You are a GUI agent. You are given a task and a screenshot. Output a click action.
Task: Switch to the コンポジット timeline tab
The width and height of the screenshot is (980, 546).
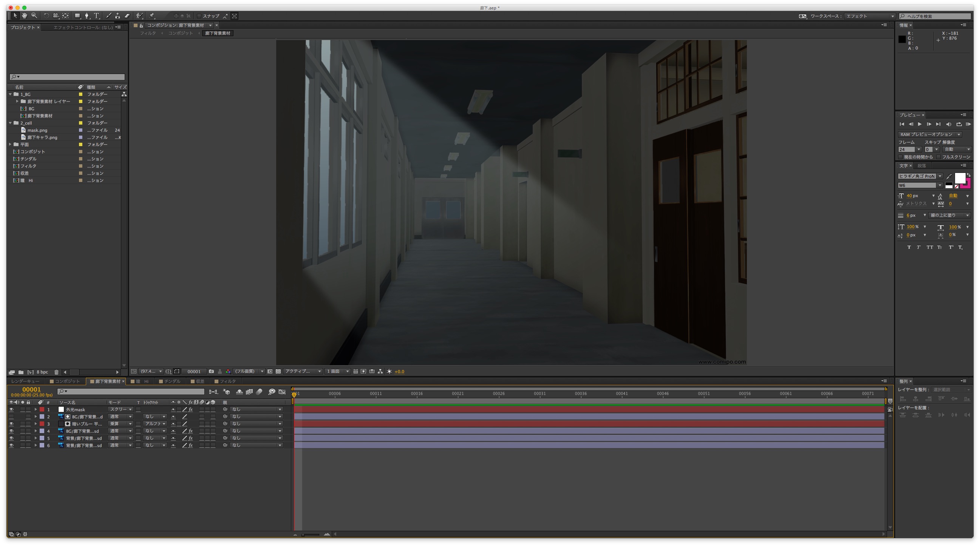[x=65, y=381]
